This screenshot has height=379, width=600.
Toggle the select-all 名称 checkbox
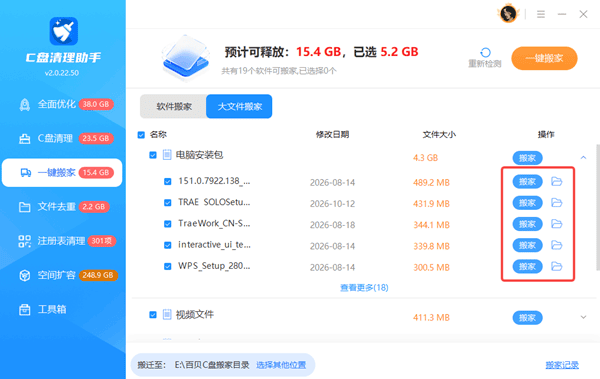141,135
